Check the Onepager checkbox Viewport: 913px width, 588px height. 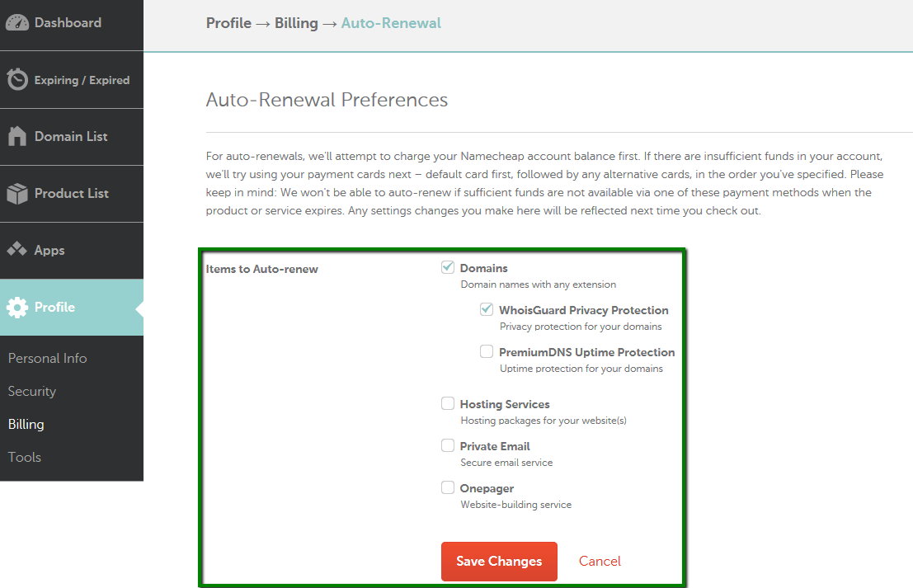[x=448, y=487]
